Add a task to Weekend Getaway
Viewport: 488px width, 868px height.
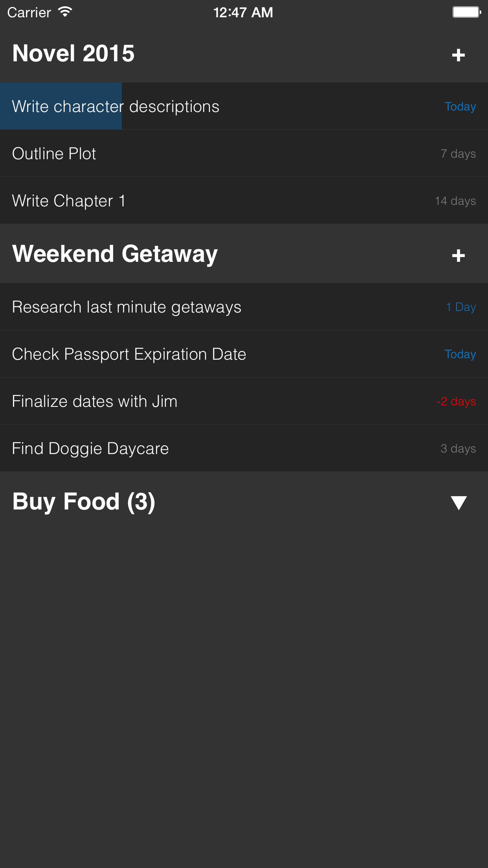pos(458,256)
